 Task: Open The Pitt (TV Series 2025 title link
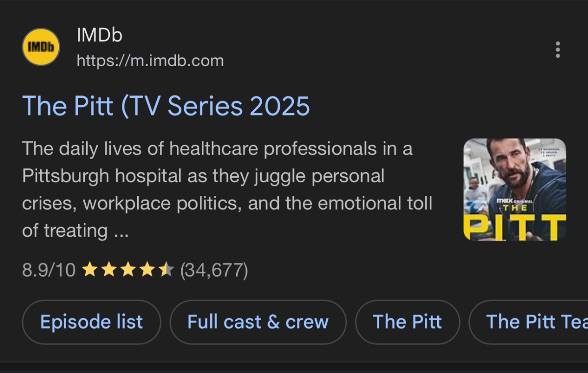pos(166,105)
